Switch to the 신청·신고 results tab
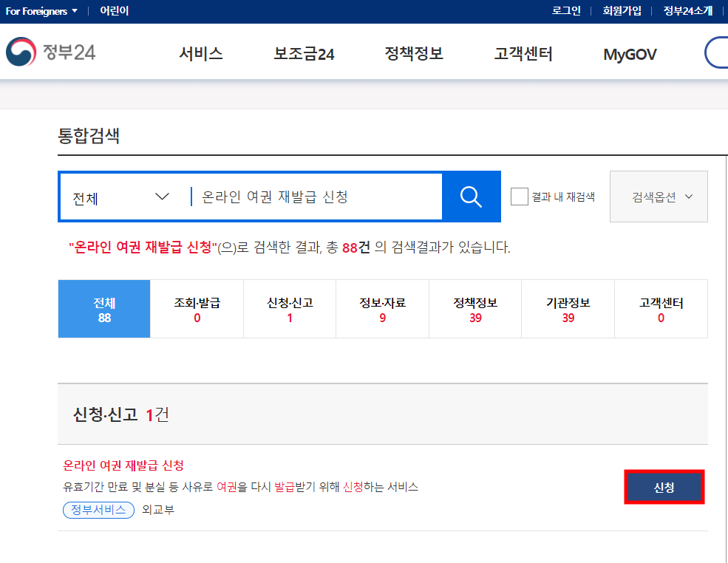 pyautogui.click(x=289, y=309)
